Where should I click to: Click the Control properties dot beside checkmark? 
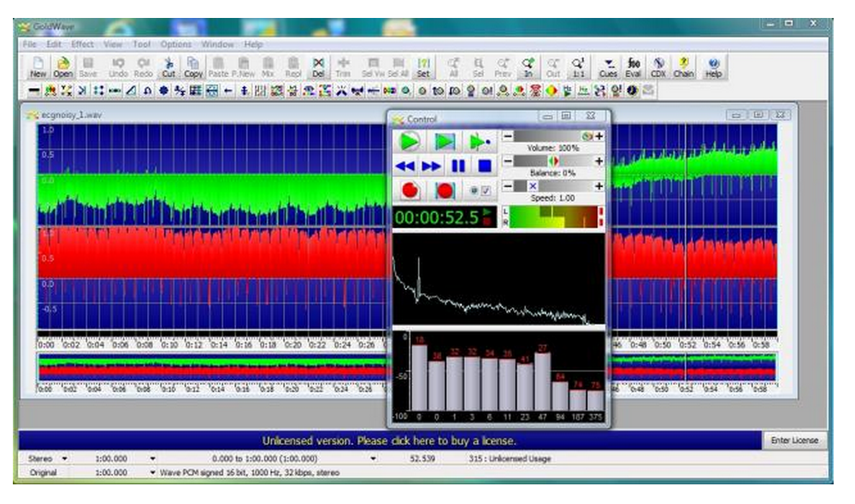[474, 190]
